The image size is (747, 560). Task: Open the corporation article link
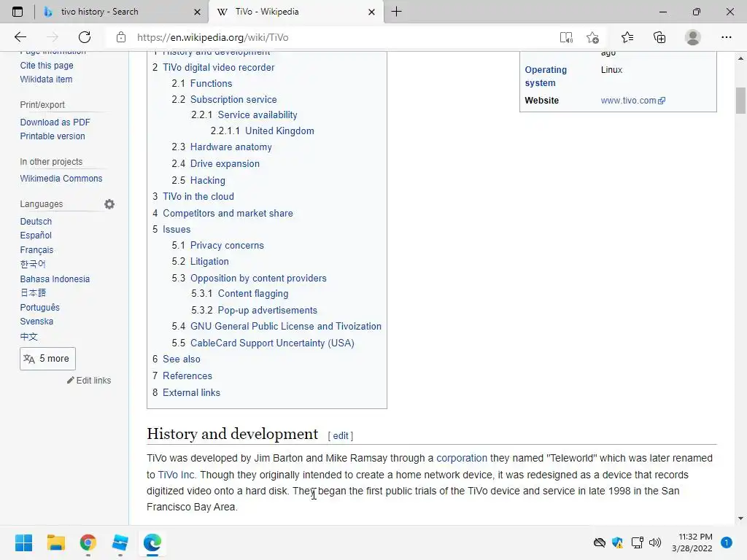click(462, 458)
